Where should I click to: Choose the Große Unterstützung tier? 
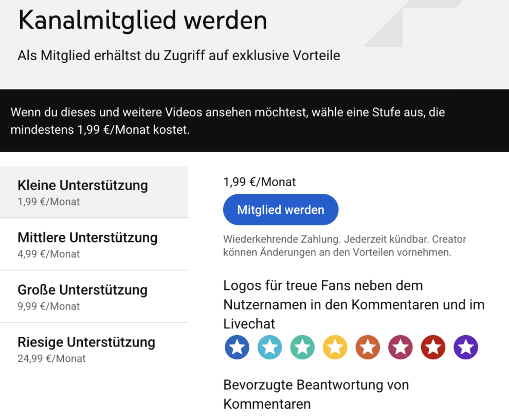click(x=94, y=297)
